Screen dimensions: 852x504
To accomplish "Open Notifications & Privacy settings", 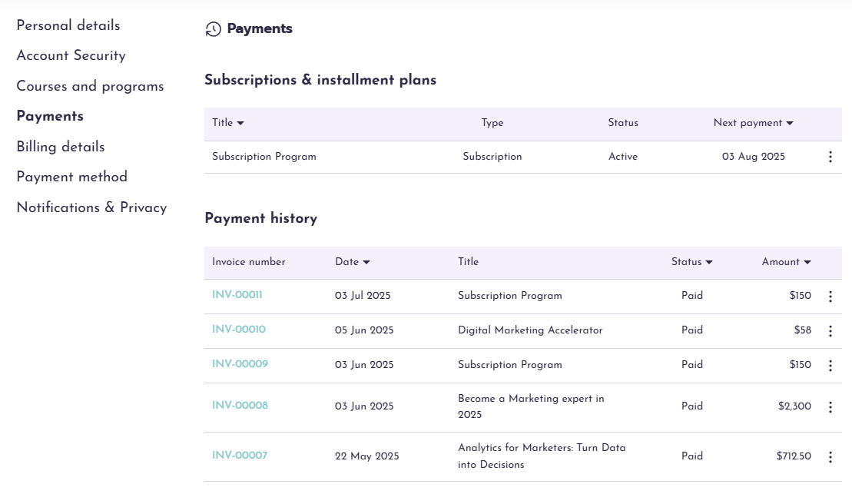I will coord(91,207).
